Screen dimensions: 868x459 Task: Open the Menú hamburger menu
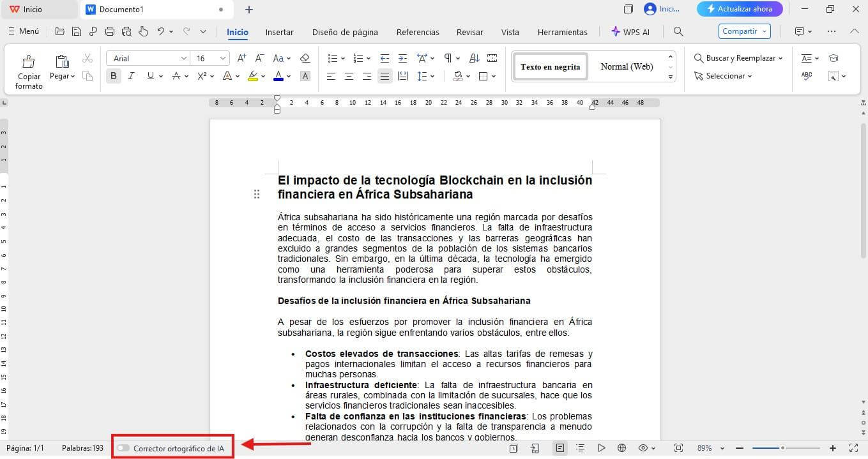click(24, 31)
